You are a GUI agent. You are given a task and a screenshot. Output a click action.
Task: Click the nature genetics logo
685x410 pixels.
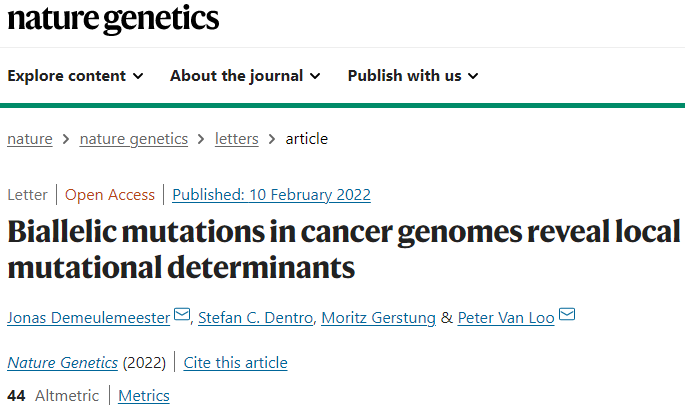pyautogui.click(x=113, y=19)
